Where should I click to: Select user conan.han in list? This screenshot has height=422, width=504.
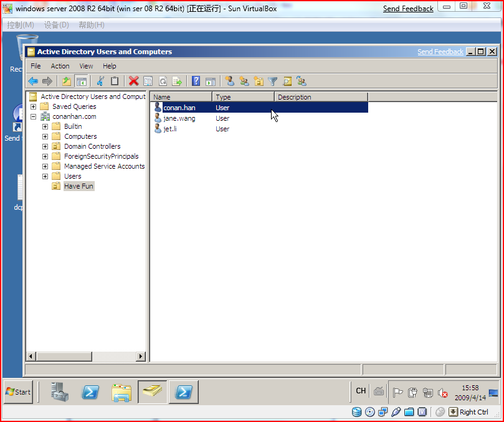179,108
